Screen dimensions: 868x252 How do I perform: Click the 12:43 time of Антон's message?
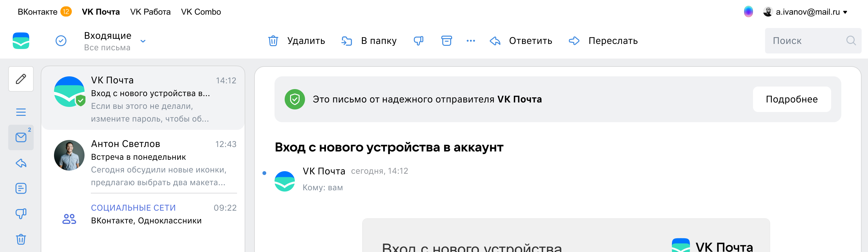coord(226,144)
